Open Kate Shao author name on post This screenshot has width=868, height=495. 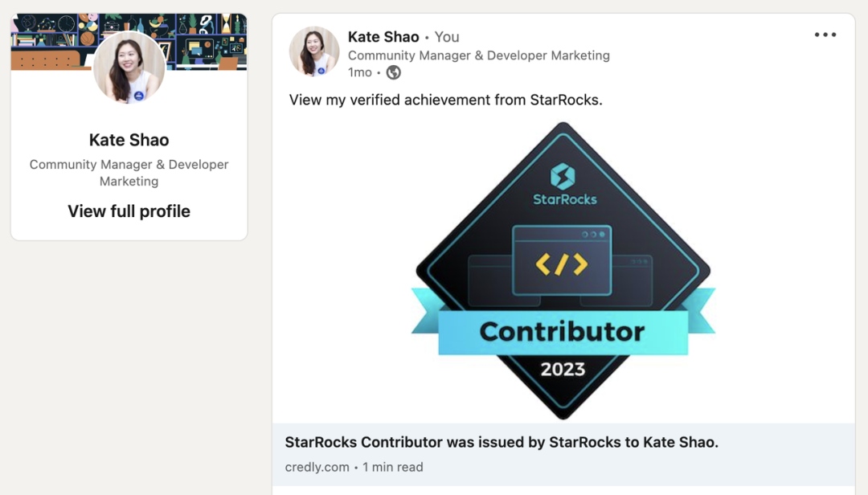[x=383, y=37]
